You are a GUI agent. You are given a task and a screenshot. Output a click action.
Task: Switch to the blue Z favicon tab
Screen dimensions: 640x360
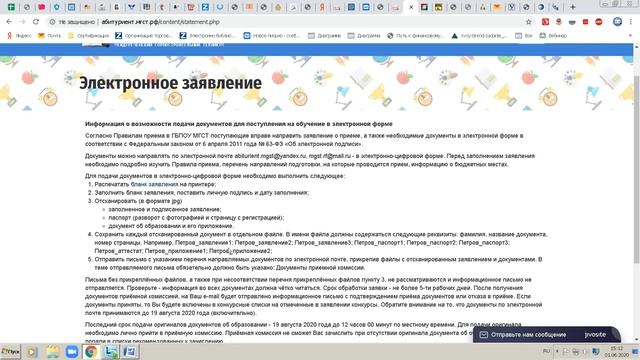click(x=205, y=7)
